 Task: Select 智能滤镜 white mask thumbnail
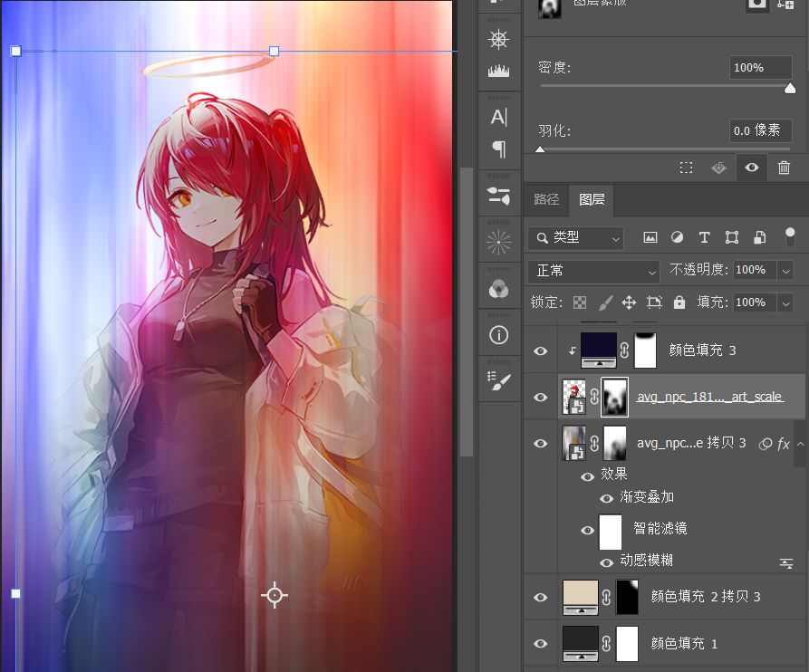[x=611, y=532]
